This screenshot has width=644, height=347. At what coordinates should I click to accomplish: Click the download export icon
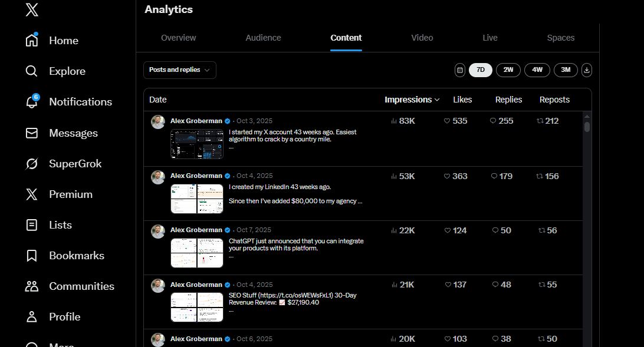pos(586,70)
